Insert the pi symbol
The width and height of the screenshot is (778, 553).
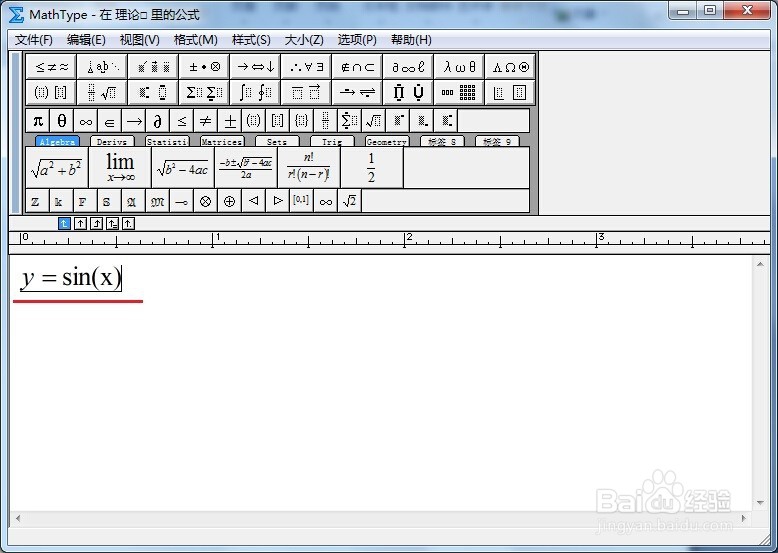point(38,121)
